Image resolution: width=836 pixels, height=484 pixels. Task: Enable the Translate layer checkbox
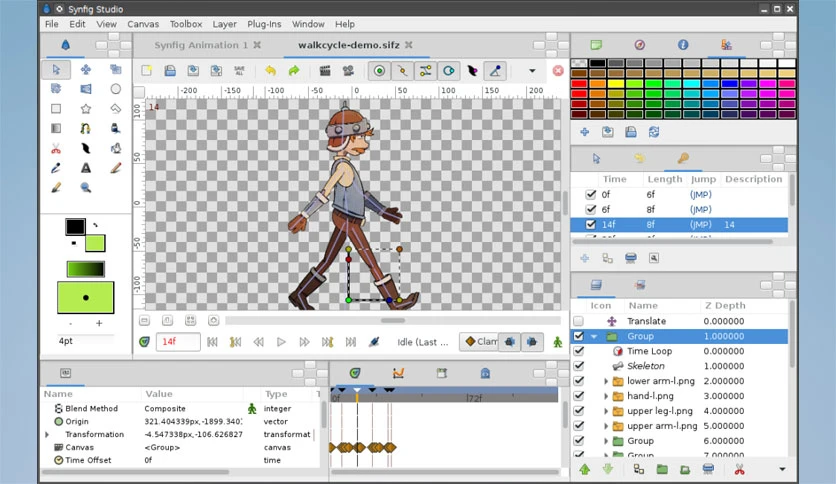pyautogui.click(x=578, y=321)
